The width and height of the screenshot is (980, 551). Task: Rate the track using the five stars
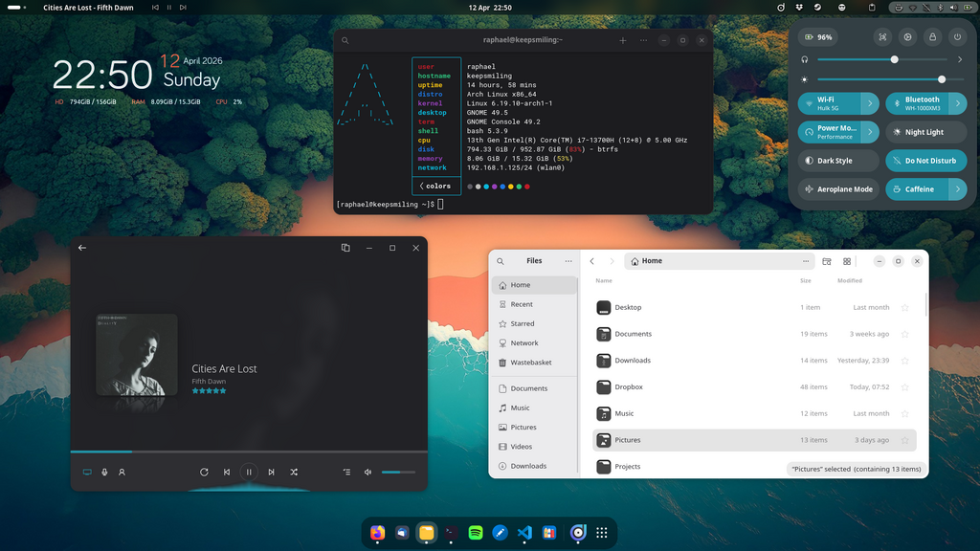209,391
